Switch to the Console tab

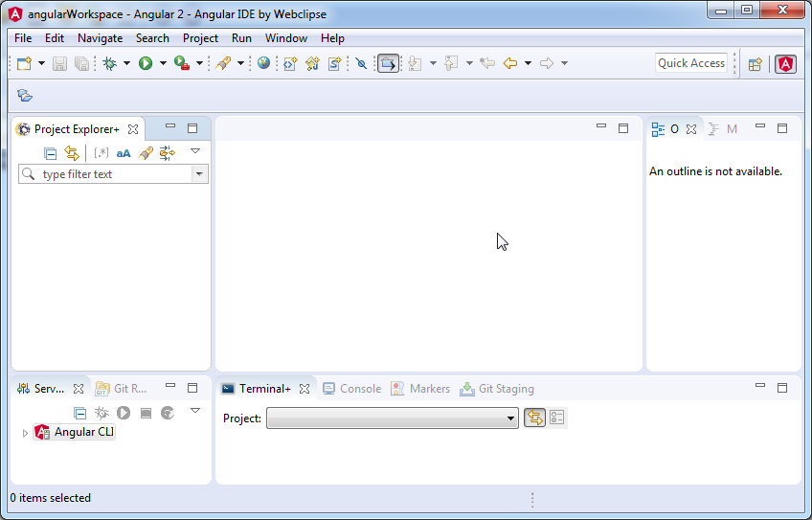click(352, 389)
